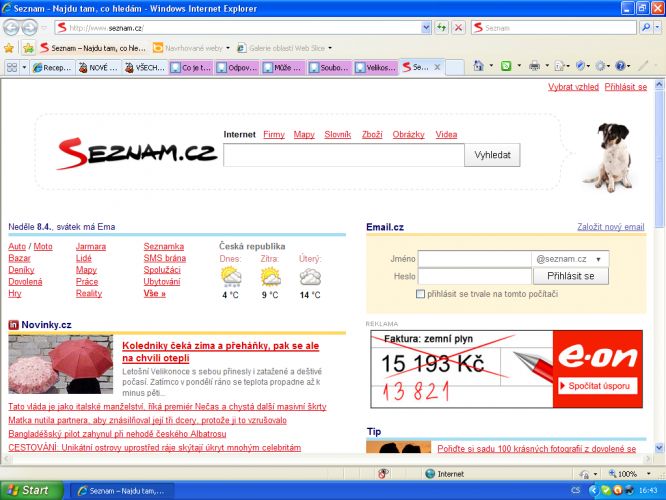666x500 pixels.
Task: Click the Seznam favorites bar shortcut
Action: 93,48
